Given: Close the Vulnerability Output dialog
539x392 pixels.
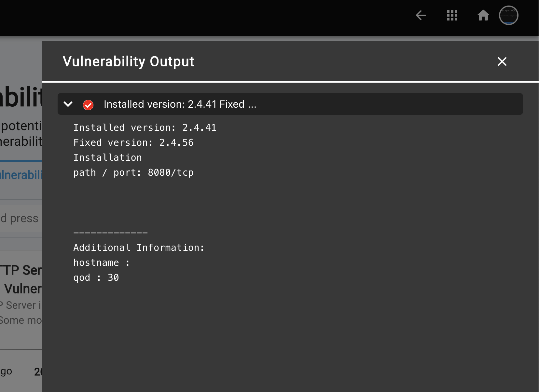Looking at the screenshot, I should point(502,61).
